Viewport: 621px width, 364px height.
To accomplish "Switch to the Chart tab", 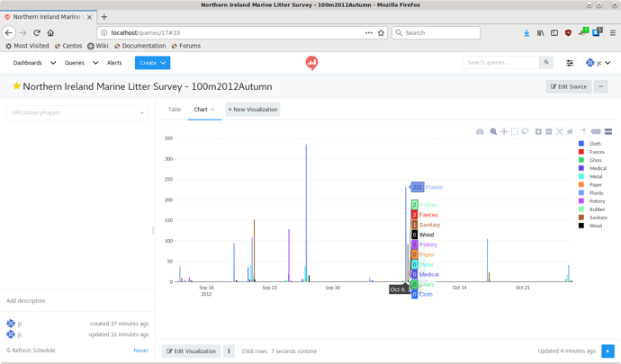I will pyautogui.click(x=201, y=110).
